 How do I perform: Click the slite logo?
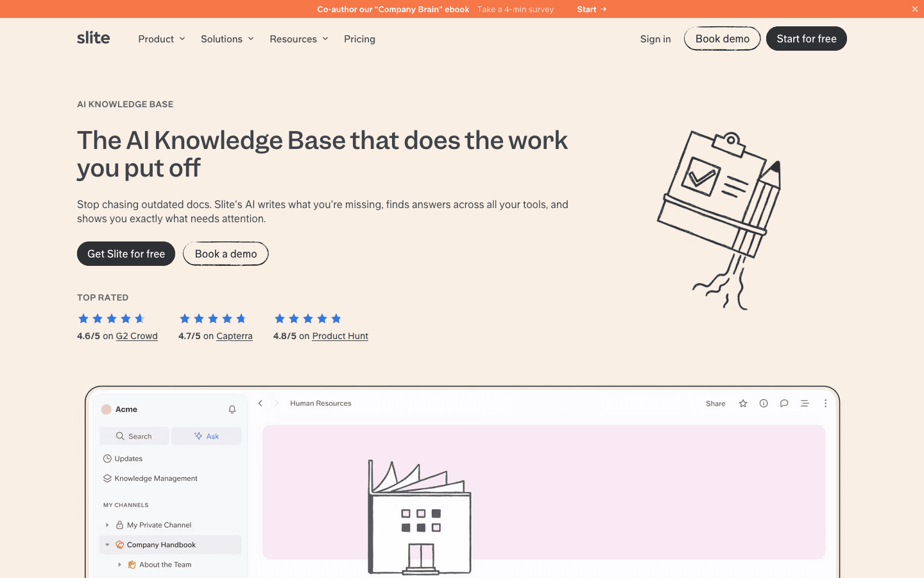click(x=94, y=38)
